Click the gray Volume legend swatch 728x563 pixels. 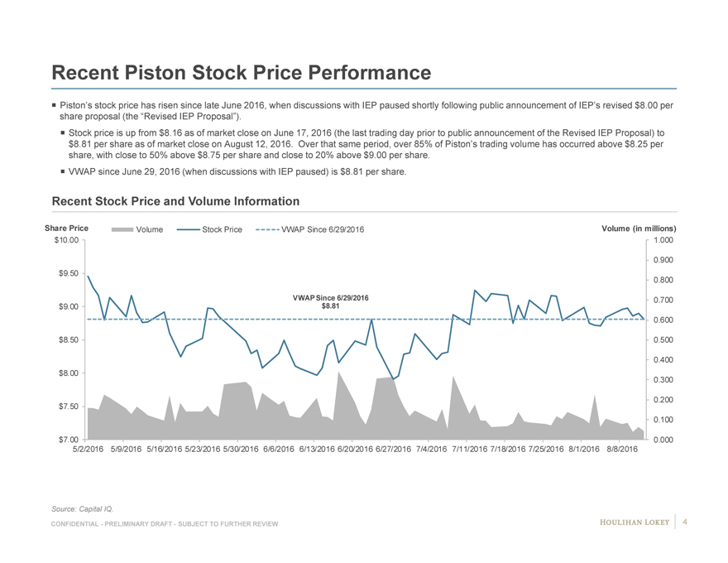tap(121, 229)
